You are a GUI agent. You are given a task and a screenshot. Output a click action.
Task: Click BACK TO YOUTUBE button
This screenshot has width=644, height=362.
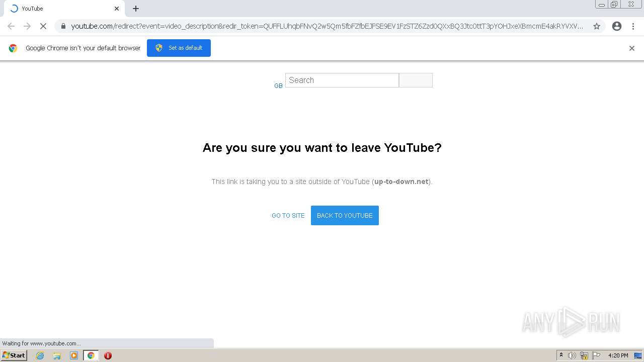[345, 216]
